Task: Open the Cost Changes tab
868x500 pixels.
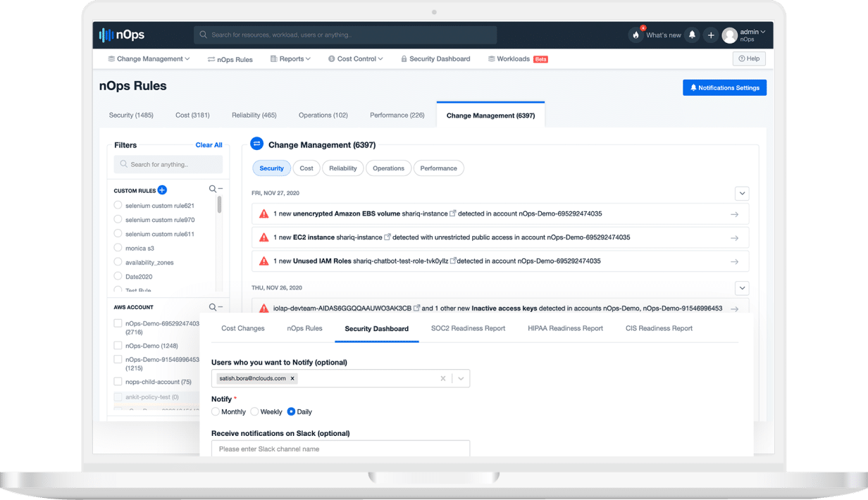Action: [243, 328]
